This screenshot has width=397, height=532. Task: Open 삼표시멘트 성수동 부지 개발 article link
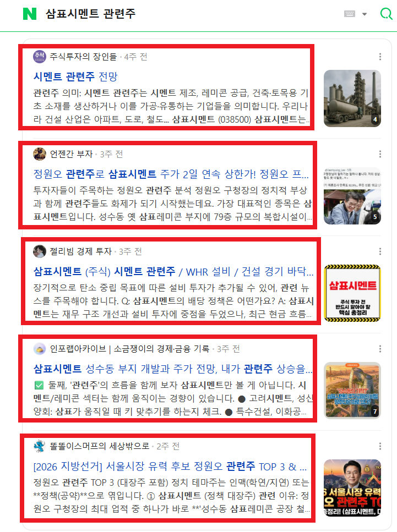click(171, 369)
